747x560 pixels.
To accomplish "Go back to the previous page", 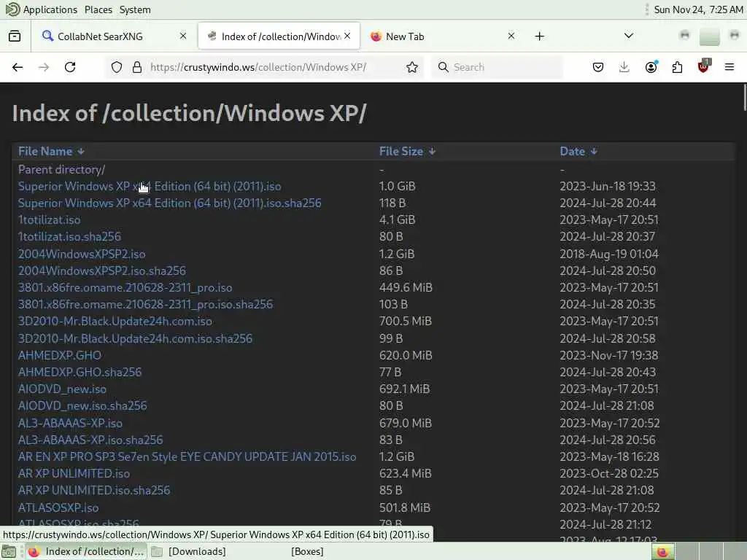I will pos(18,67).
